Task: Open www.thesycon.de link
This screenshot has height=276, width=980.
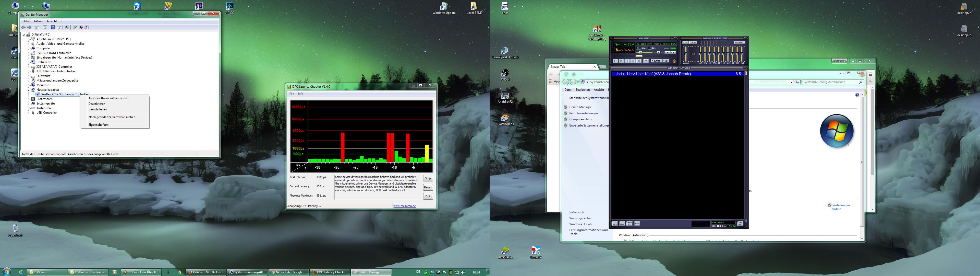Action: click(404, 206)
